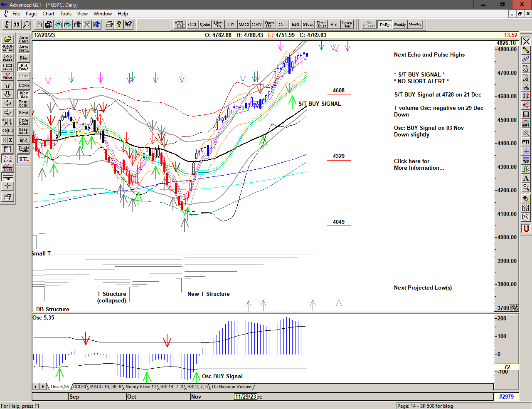Select the Ellipse drawing tool
The height and width of the screenshot is (409, 532).
[x=526, y=124]
